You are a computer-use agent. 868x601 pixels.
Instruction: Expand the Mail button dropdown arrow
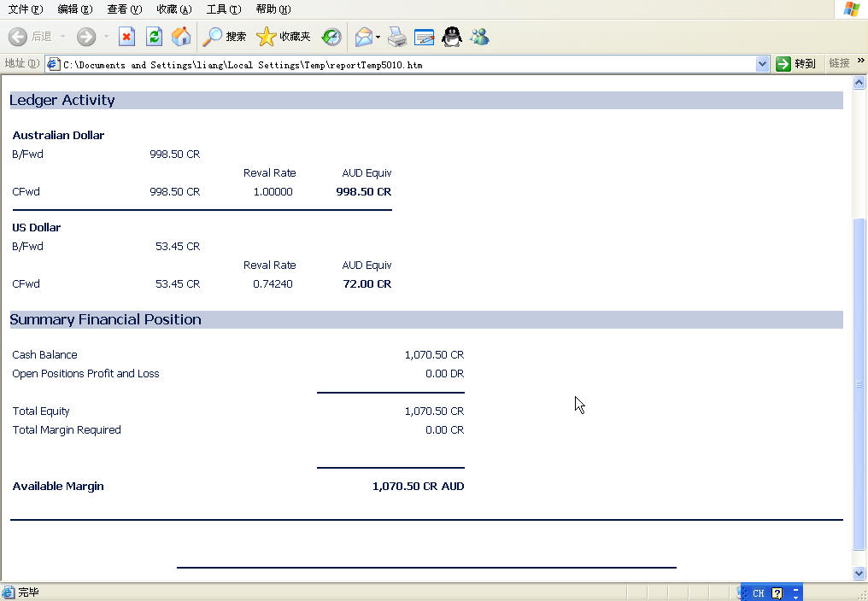click(x=378, y=37)
